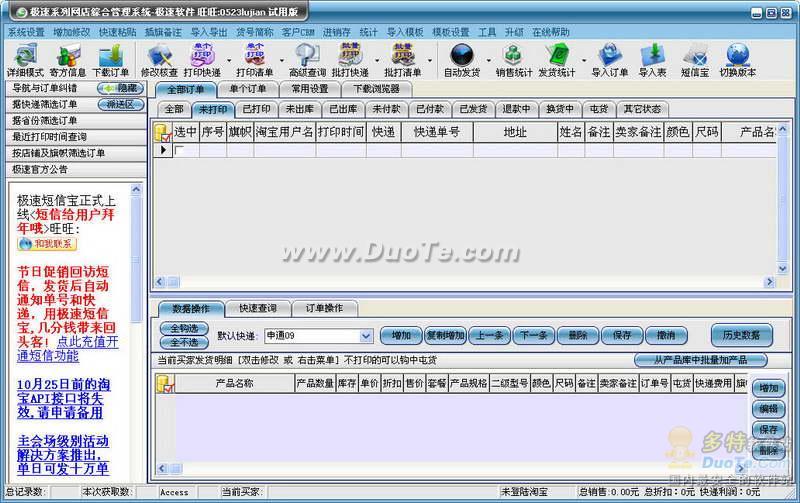The height and width of the screenshot is (503, 800).
Task: Click orders grid horizontal scrollbar right arrow
Action: pyautogui.click(x=769, y=282)
